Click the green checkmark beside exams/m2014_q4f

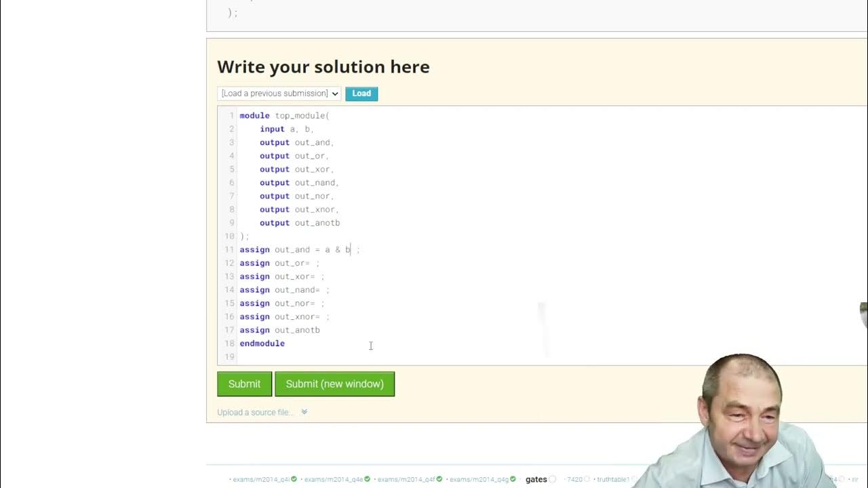point(439,479)
